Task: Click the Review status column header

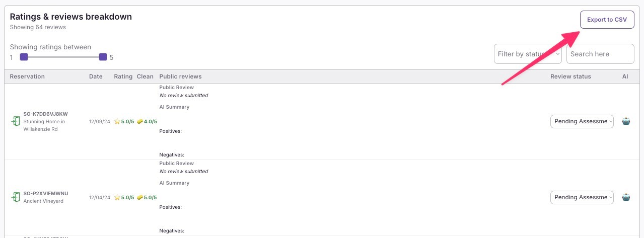Action: (570, 76)
